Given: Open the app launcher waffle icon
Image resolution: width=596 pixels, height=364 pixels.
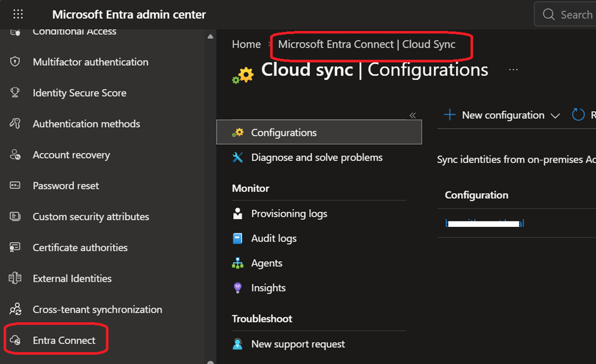Looking at the screenshot, I should pos(18,15).
